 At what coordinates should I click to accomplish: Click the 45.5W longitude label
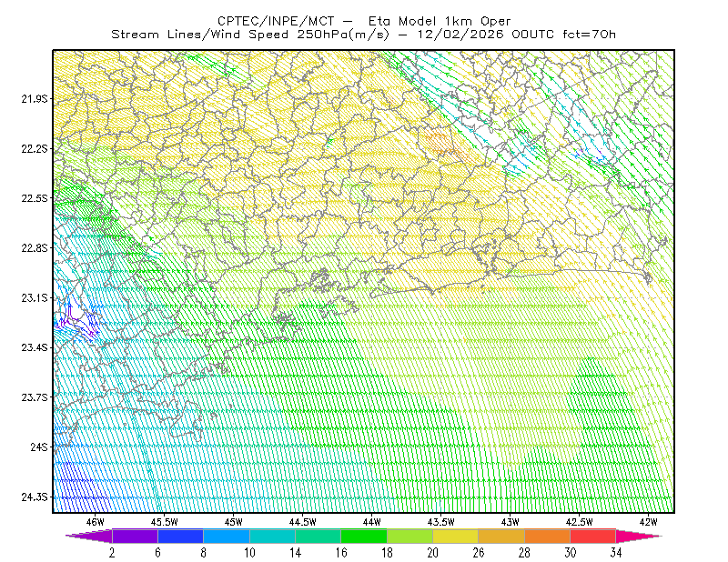[x=165, y=522]
